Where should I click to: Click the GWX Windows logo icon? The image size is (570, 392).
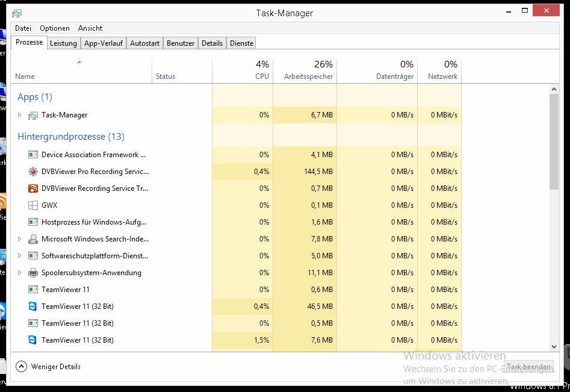point(33,205)
